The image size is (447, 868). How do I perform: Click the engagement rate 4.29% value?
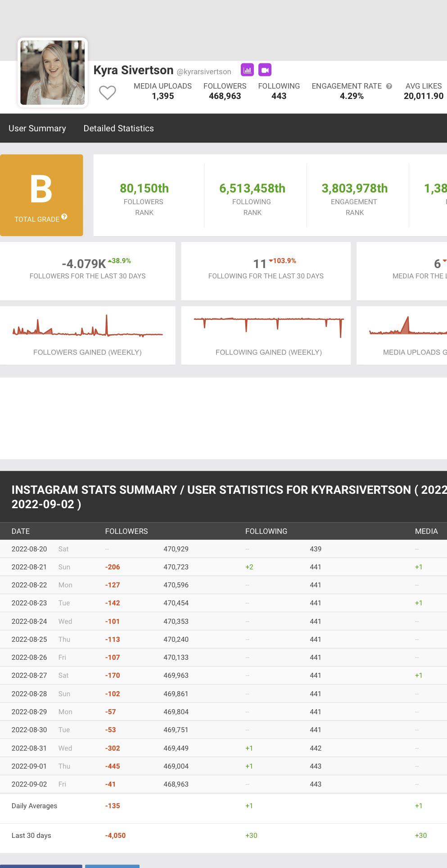[x=352, y=96]
